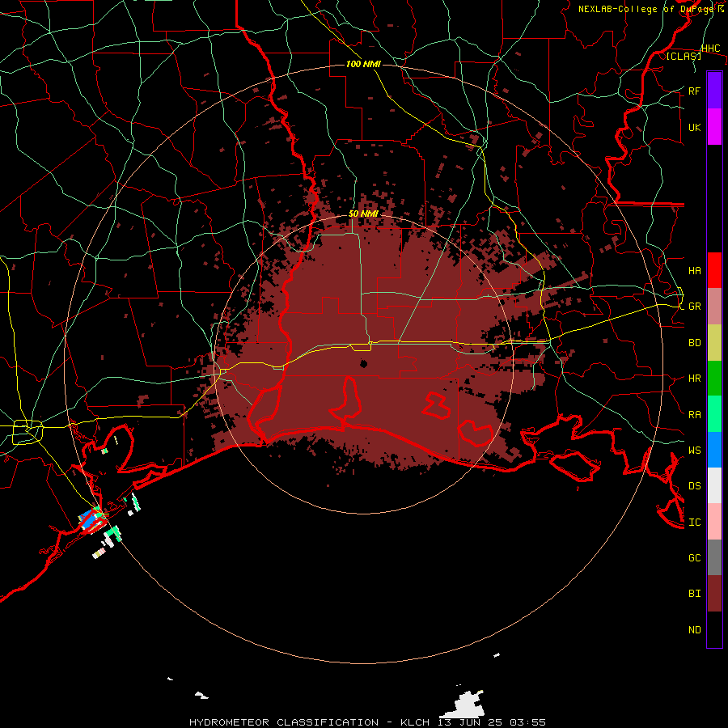The width and height of the screenshot is (728, 728).
Task: Click the 13 JUN 25 date text
Action: (470, 722)
